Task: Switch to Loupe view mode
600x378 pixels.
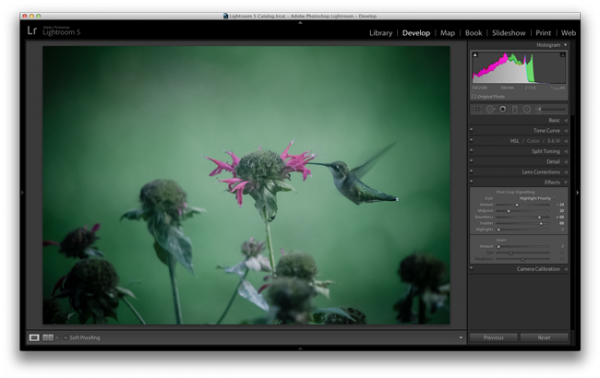Action: coord(34,337)
